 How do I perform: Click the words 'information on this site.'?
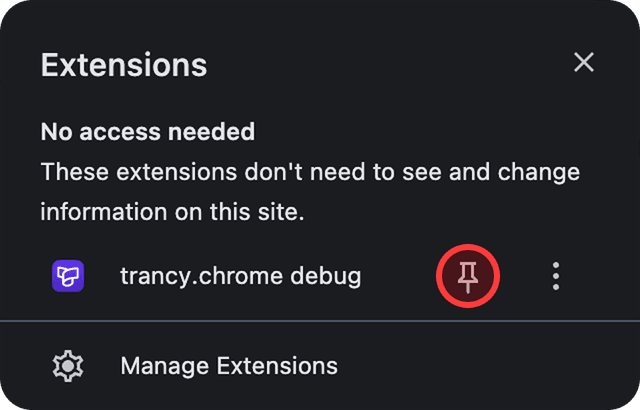(x=172, y=212)
